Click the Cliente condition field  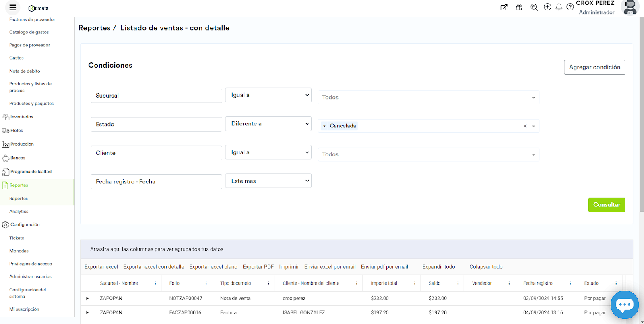[156, 153]
